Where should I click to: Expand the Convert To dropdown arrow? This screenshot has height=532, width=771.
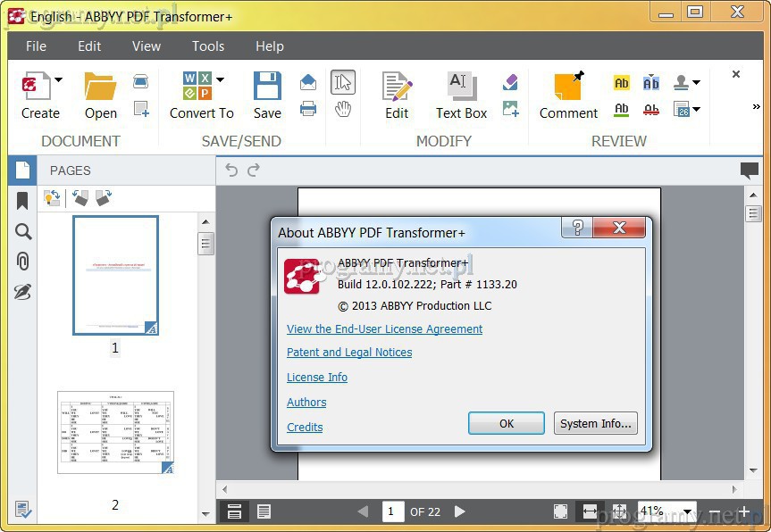[221, 80]
